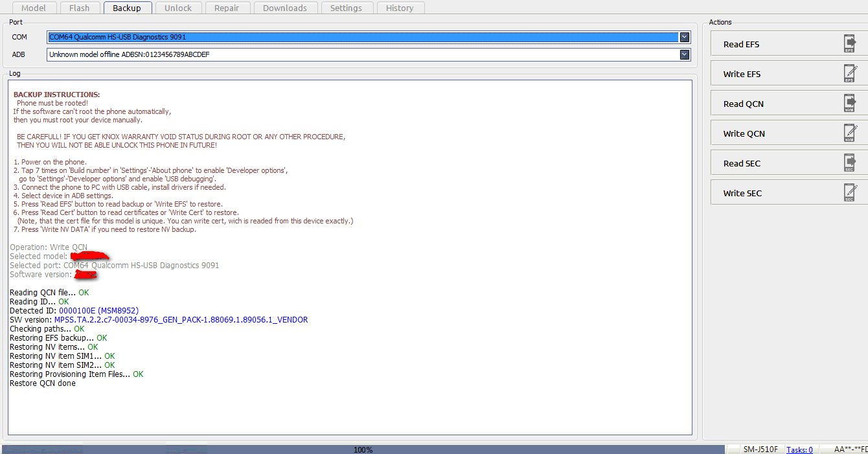
Task: Run the Read SEC action
Action: 789,163
